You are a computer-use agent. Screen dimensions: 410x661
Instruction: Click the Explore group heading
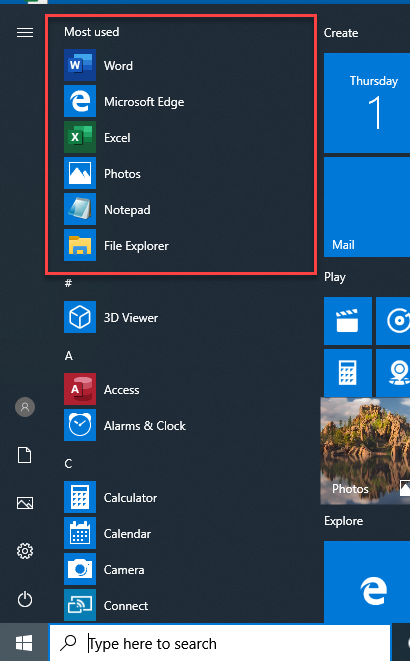[x=343, y=521]
